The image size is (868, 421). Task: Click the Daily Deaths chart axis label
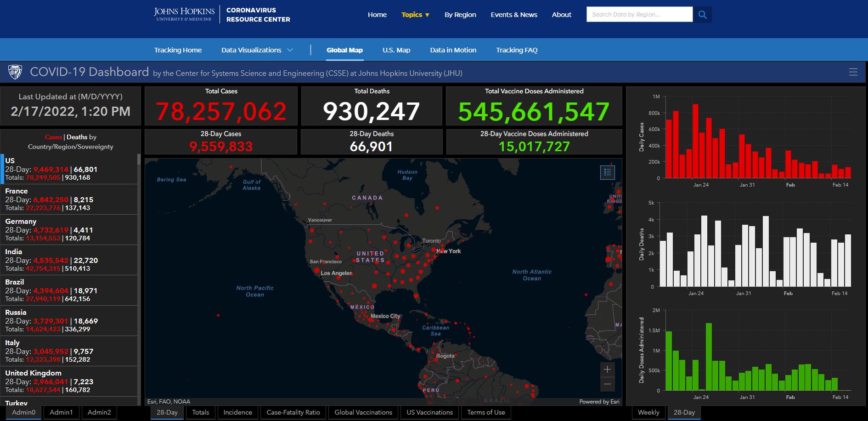(642, 244)
